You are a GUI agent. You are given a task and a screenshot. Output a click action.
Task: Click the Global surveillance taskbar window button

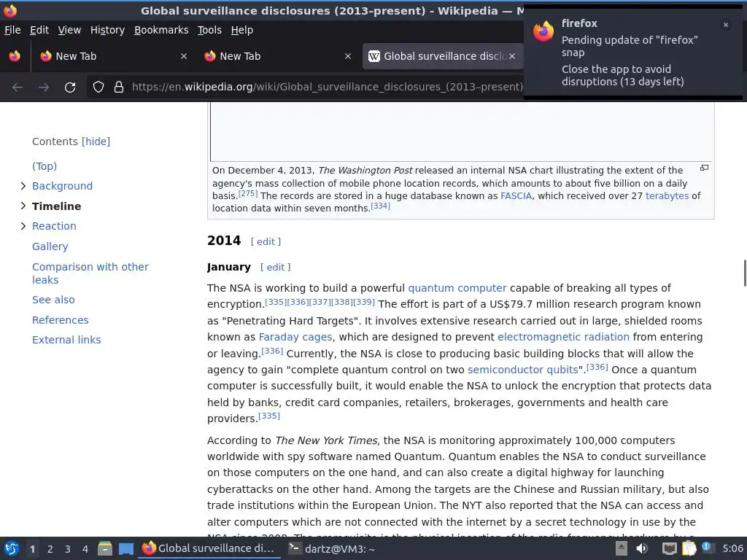209,548
